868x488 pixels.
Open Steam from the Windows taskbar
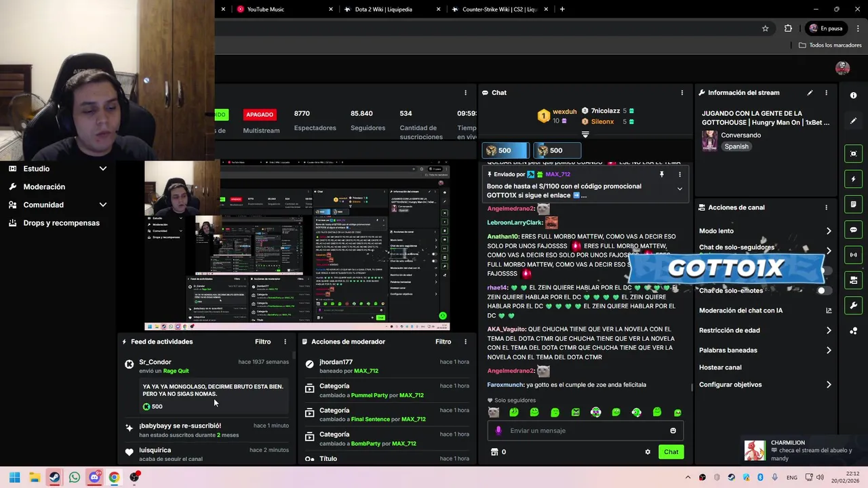click(54, 477)
